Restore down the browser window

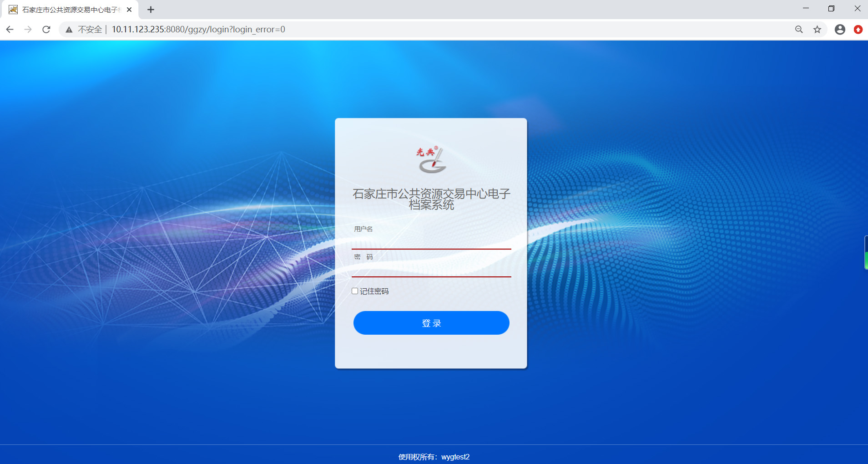(x=831, y=8)
